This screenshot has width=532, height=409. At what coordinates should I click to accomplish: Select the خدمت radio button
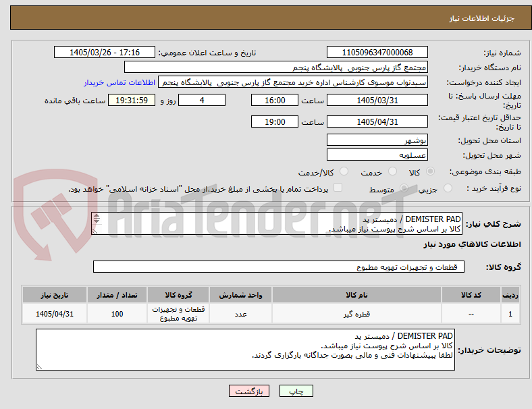[x=392, y=171]
